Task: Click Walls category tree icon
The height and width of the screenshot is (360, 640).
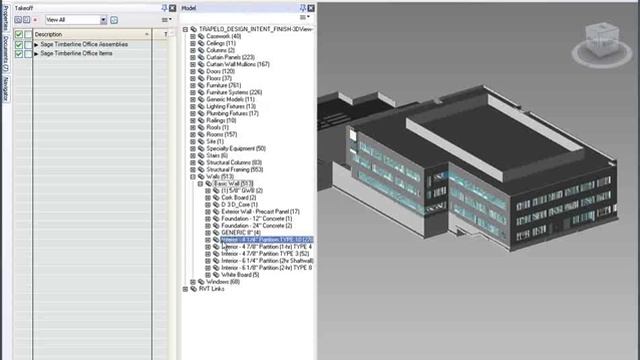Action: (x=201, y=176)
